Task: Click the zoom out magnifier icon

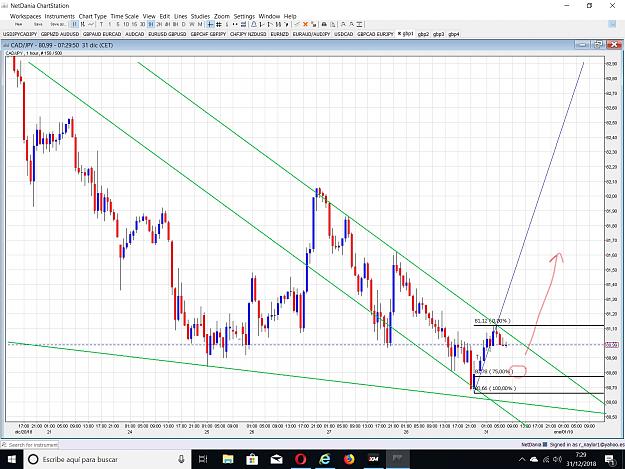Action: pyautogui.click(x=352, y=24)
